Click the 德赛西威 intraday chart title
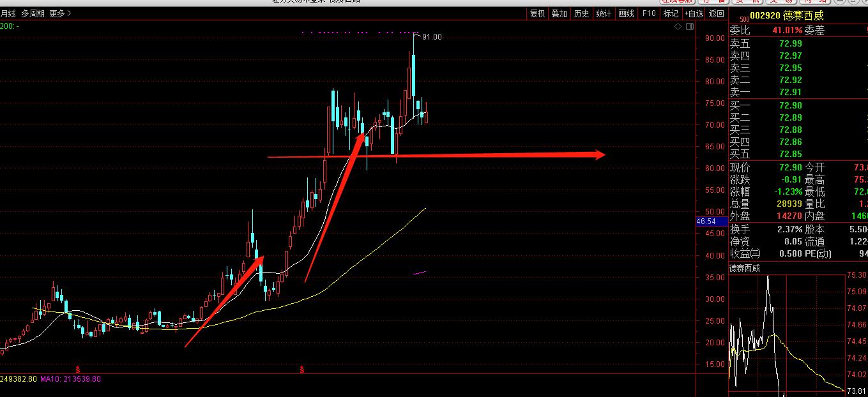Screen dimensions: 868x397 tap(745, 268)
